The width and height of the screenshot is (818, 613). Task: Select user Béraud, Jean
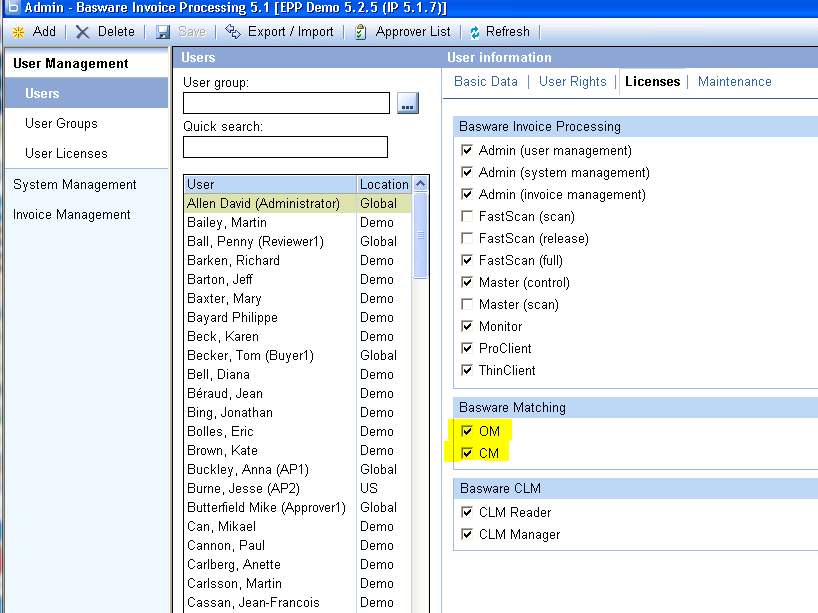click(298, 393)
